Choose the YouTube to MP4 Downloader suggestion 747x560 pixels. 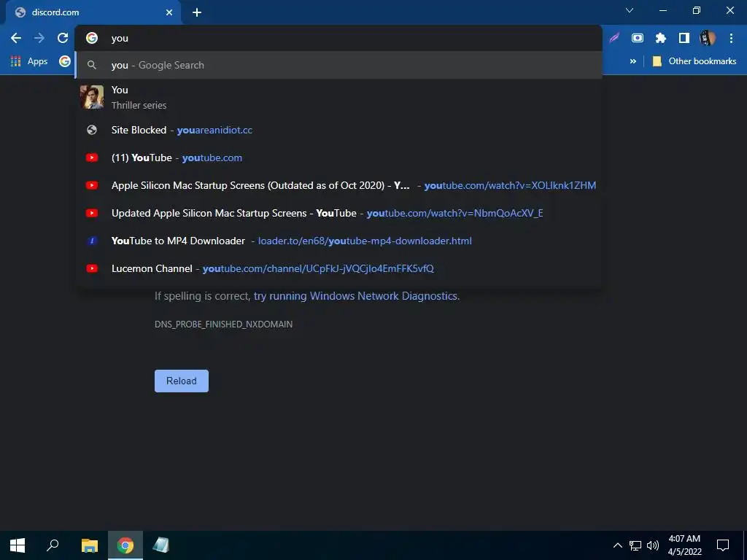(338, 241)
